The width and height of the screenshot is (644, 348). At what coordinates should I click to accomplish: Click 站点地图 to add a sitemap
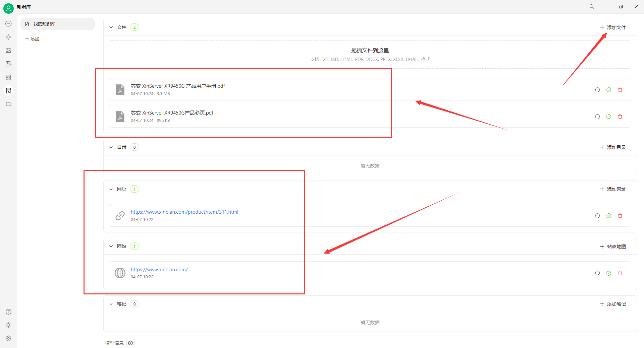[613, 247]
